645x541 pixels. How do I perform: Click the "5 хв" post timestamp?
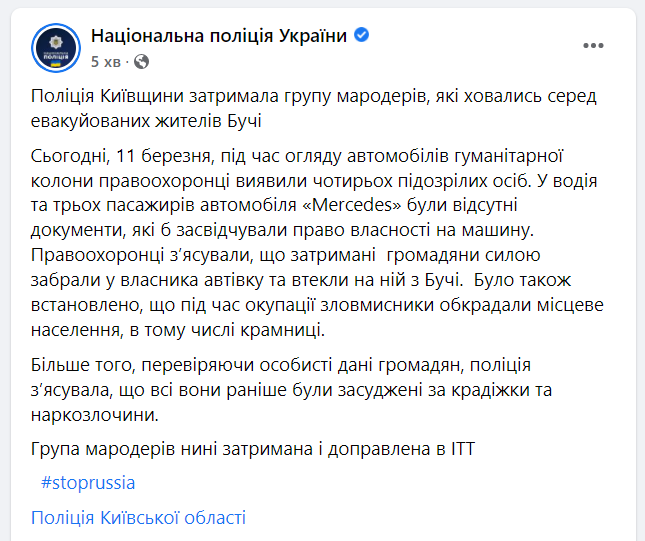(x=106, y=62)
